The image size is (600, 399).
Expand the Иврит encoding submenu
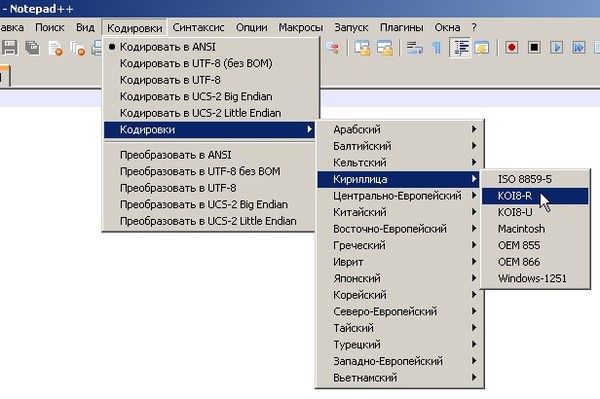(x=399, y=262)
